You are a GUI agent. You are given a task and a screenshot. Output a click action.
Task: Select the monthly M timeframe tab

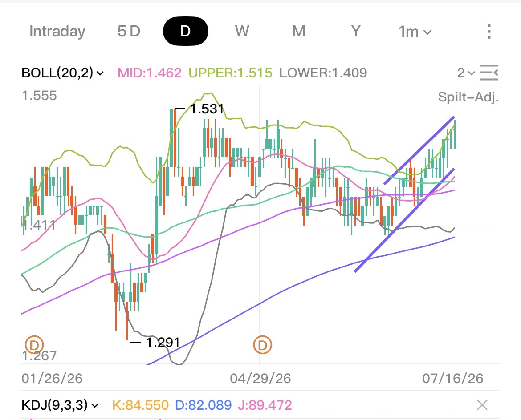[299, 32]
